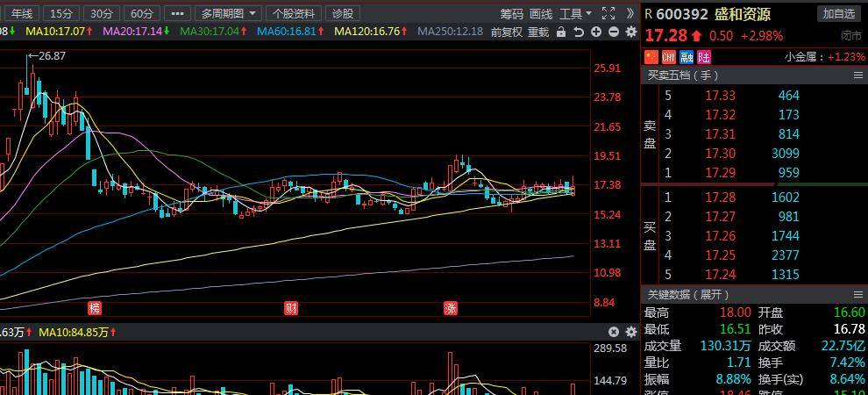Click the undo arrow icon above chart
Viewport: 868px width, 395px height.
[x=579, y=32]
